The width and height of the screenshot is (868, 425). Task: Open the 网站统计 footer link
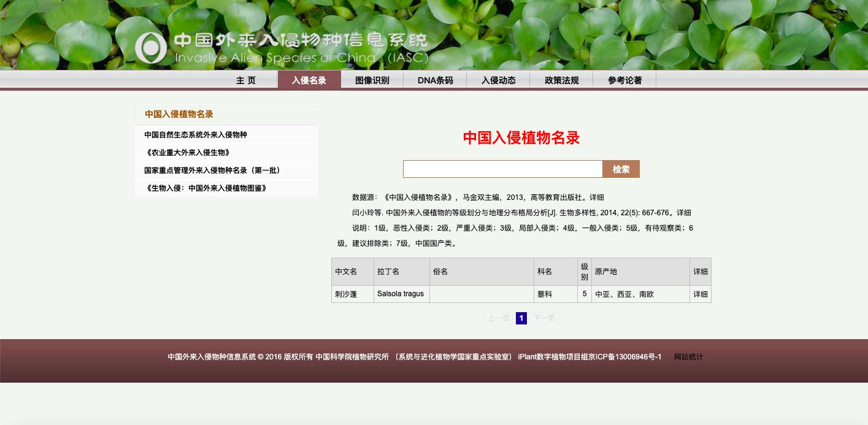pos(688,356)
